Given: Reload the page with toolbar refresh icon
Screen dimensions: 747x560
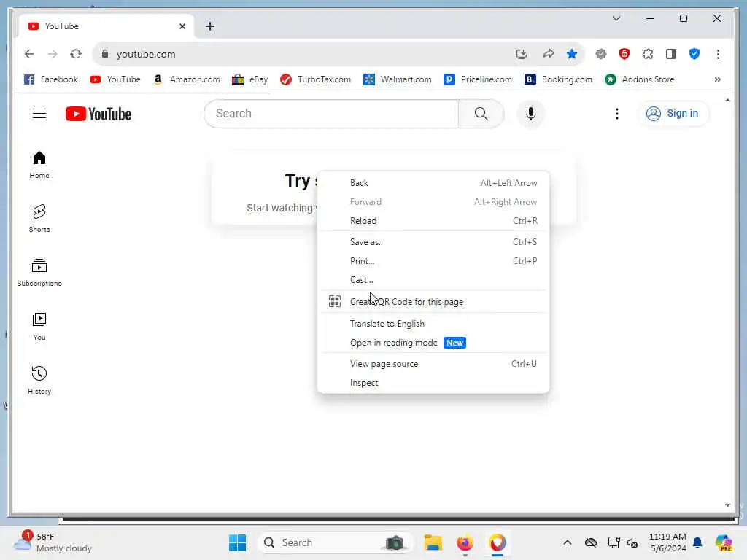Looking at the screenshot, I should coord(76,54).
